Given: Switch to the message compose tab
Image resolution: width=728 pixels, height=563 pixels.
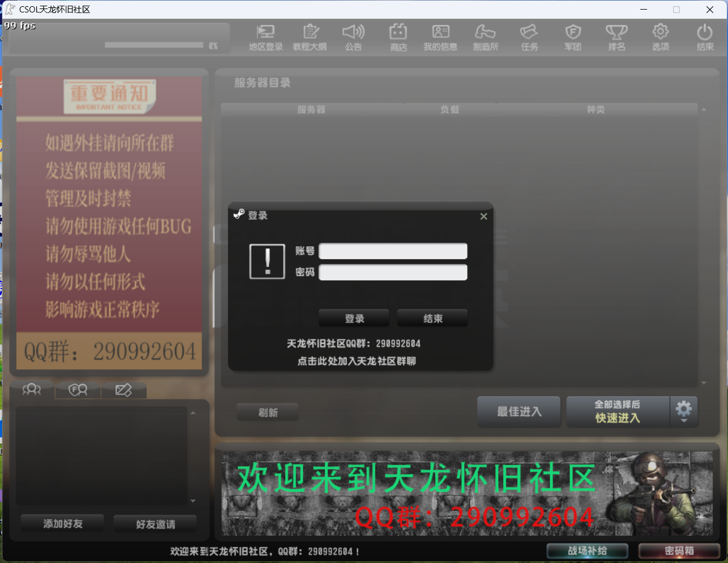Looking at the screenshot, I should (123, 390).
